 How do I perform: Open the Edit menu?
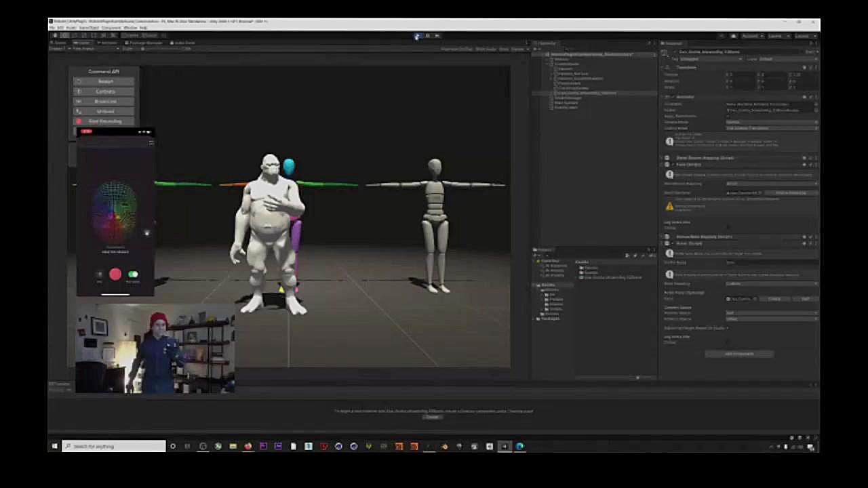pyautogui.click(x=60, y=28)
